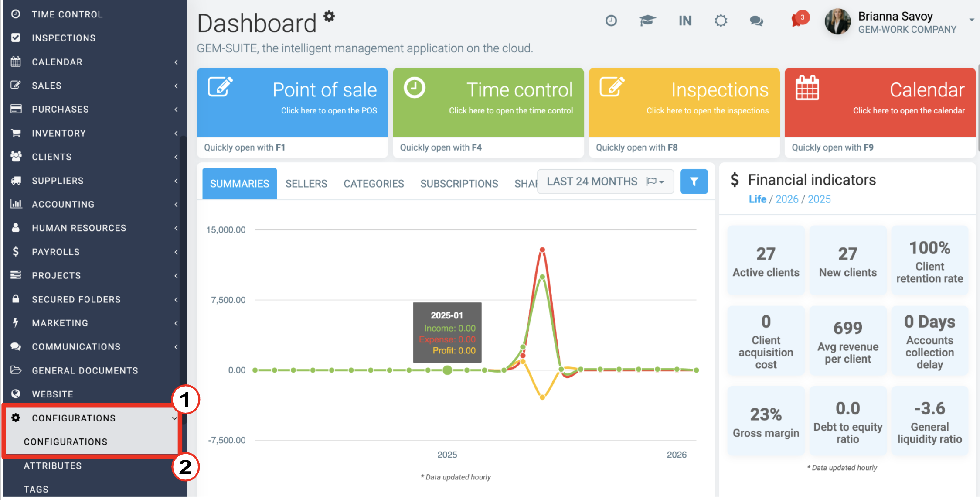
Task: Expand the Accounting menu chevron
Action: tap(176, 204)
